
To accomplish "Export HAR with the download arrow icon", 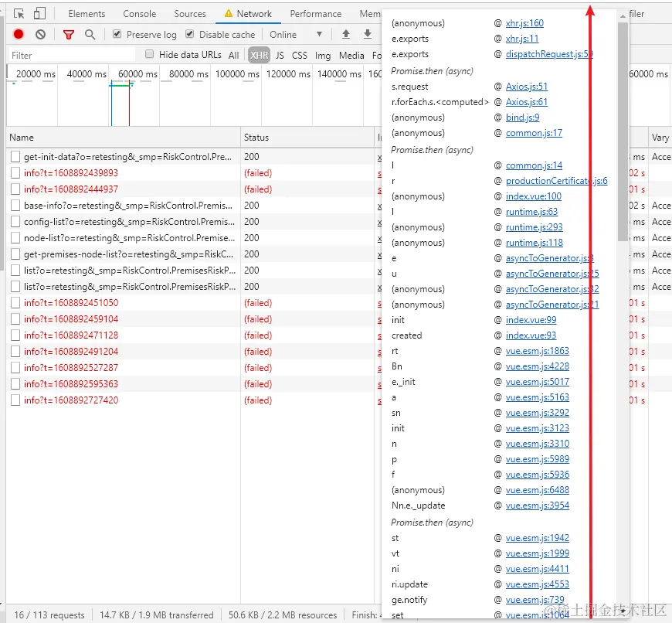I will [368, 34].
